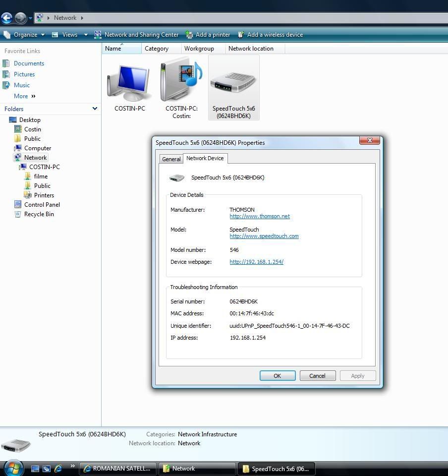Open the Organize dropdown menu
Viewport: 448px width, 476px height.
25,35
